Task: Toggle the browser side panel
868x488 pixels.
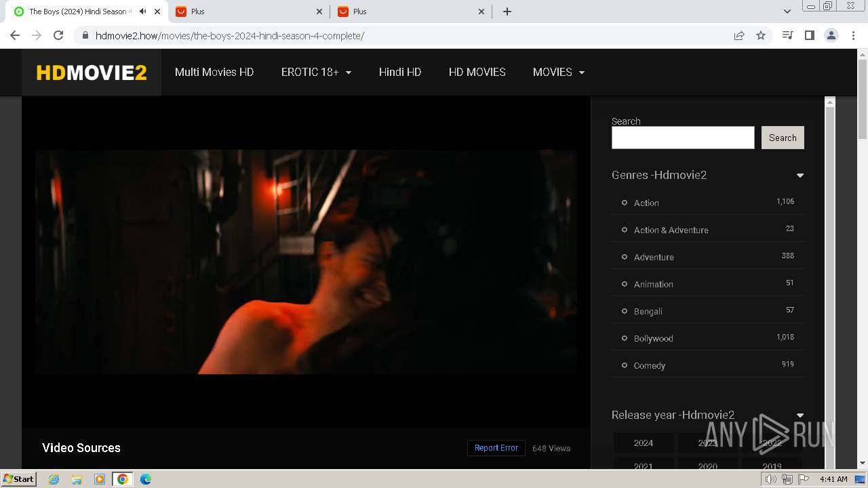Action: [x=809, y=35]
